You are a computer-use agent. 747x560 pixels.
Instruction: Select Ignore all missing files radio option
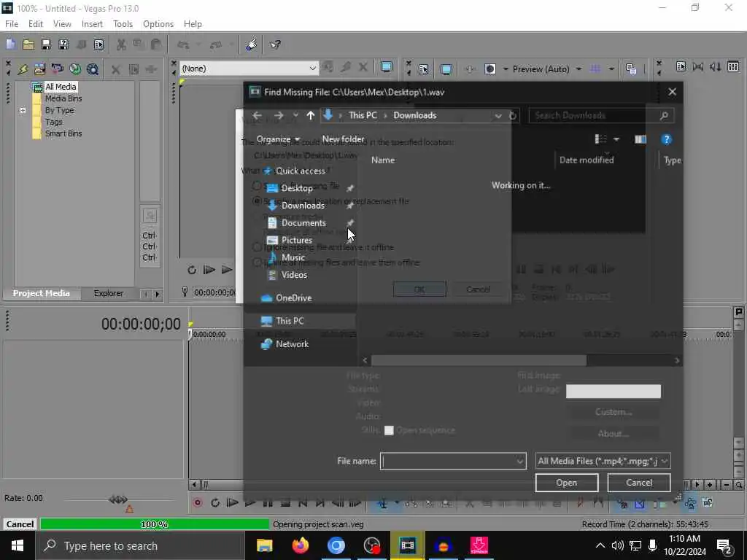(x=257, y=262)
